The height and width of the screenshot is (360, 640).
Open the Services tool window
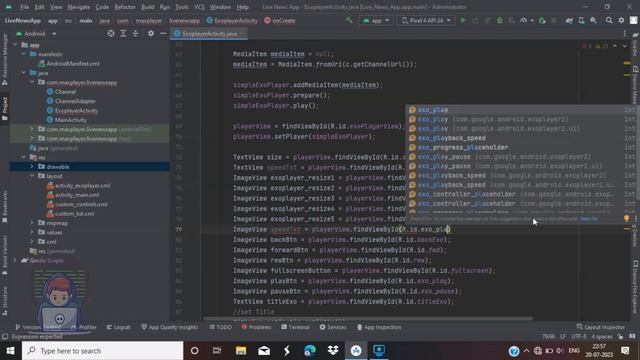tap(333, 327)
